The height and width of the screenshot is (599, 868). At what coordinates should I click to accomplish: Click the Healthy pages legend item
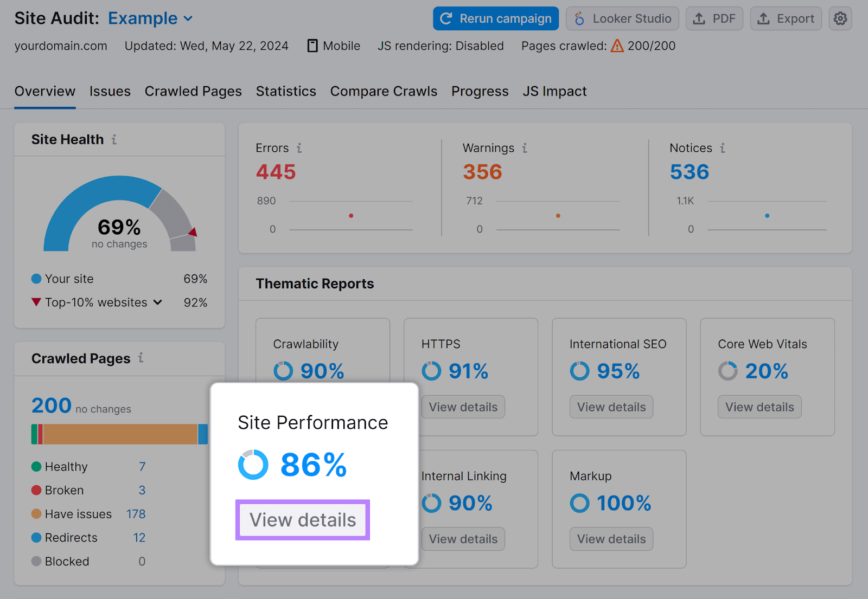click(x=66, y=466)
